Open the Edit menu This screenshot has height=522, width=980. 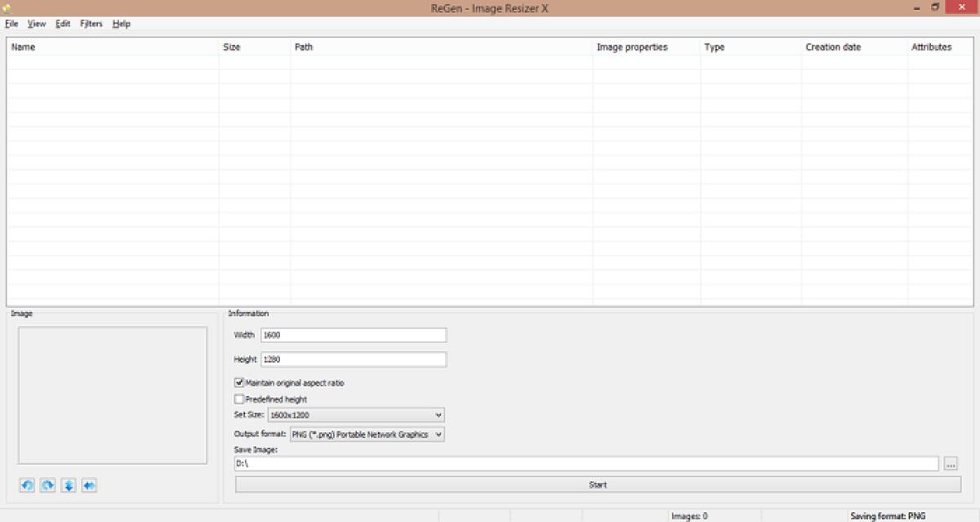(x=62, y=24)
